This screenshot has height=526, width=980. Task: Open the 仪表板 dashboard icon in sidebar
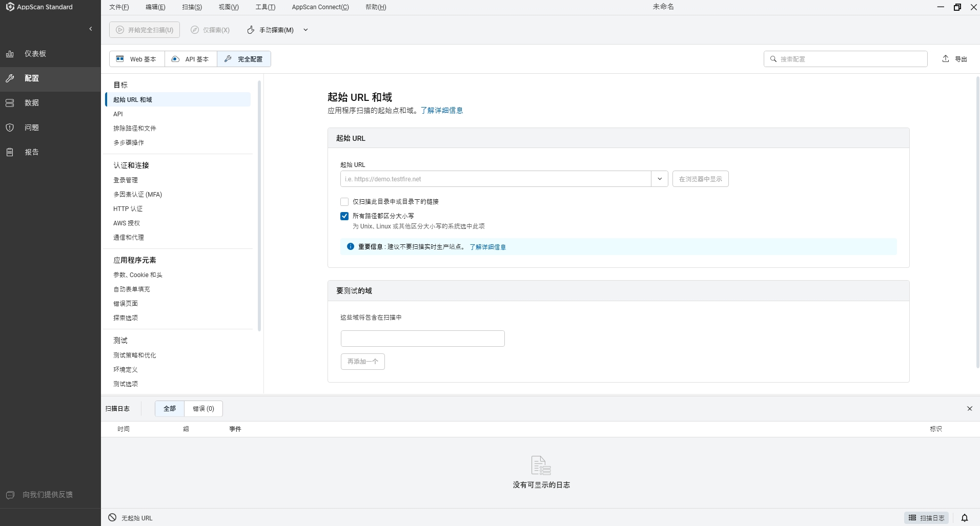click(x=10, y=54)
